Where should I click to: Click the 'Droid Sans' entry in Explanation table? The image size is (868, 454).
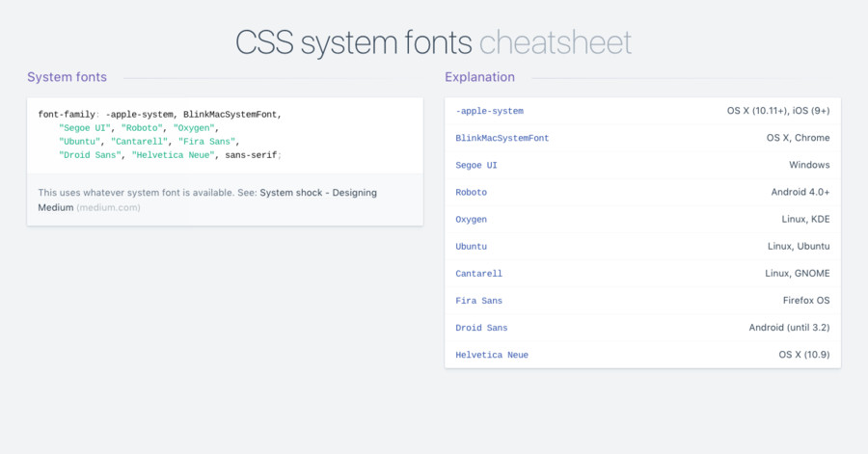[x=481, y=328]
